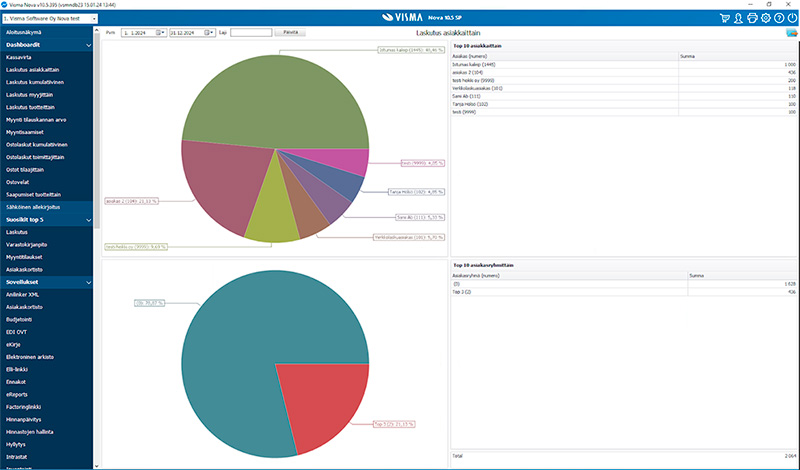Open Saapumiset tuotteittain dashboard
The height and width of the screenshot is (470, 800).
33,195
